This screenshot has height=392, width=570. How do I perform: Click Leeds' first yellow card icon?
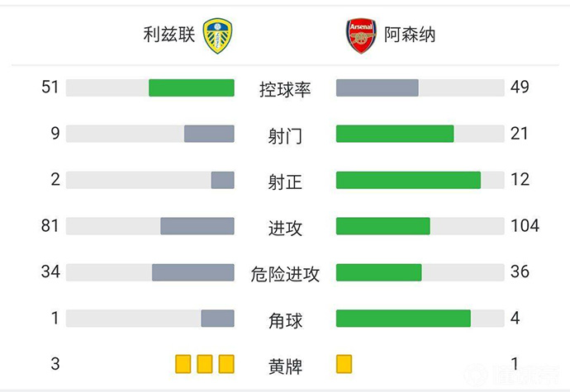(183, 364)
